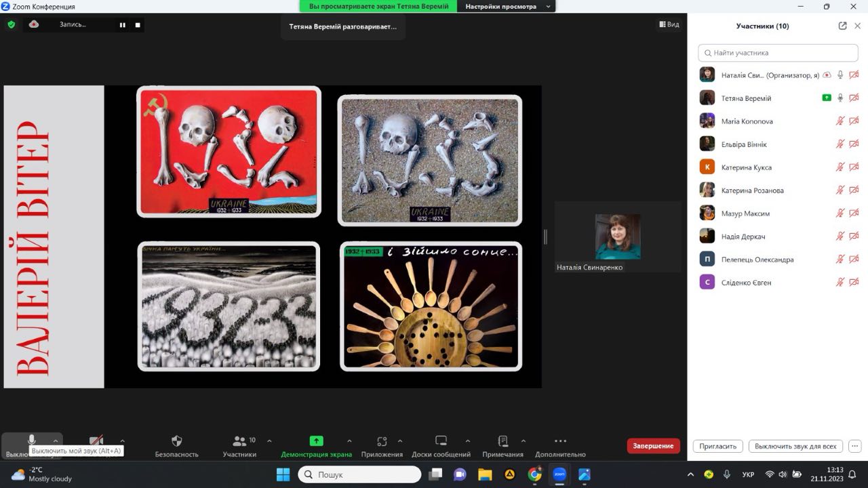
Task: Click the green encryption shield icon
Action: coord(11,24)
